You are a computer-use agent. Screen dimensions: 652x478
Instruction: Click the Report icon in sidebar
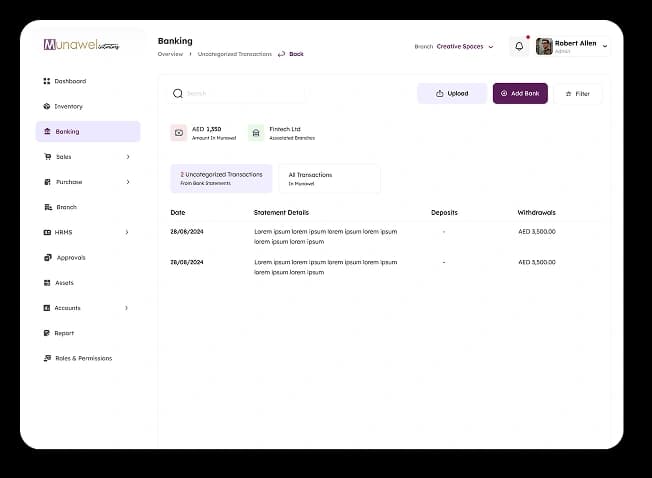point(47,333)
